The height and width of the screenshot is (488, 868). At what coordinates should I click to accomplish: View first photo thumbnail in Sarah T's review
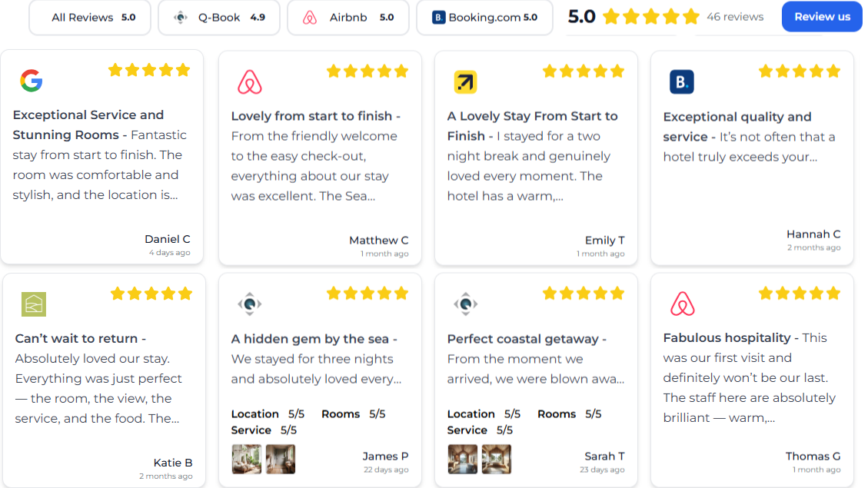click(463, 459)
